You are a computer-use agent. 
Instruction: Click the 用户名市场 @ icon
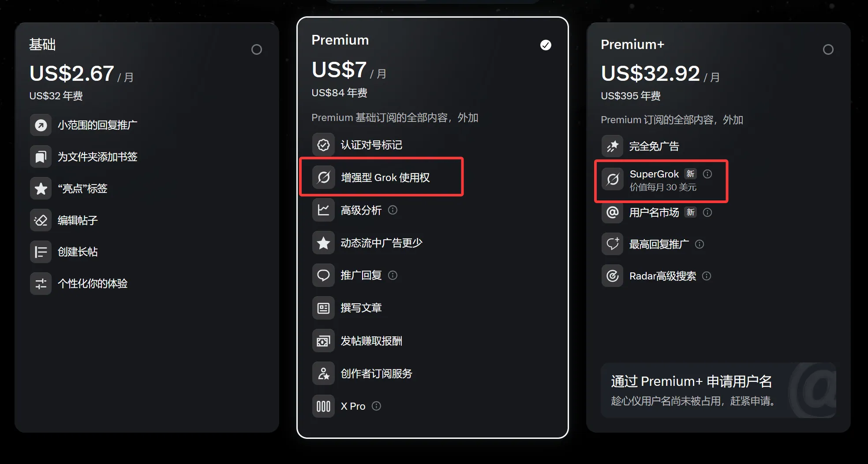tap(612, 212)
